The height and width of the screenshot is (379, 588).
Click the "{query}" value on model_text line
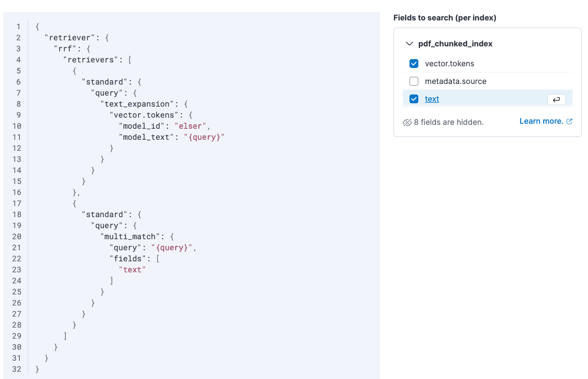pyautogui.click(x=204, y=137)
